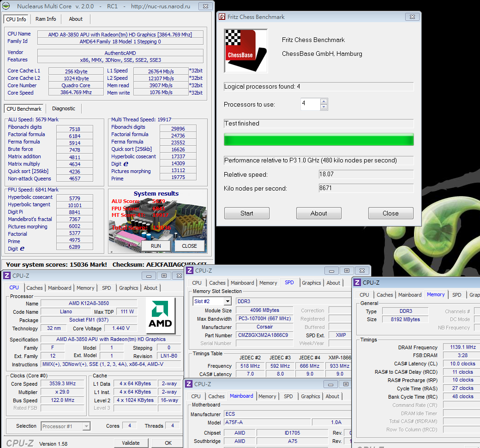Select the CPU Info tab in Nuclearus
480x448 pixels.
click(x=16, y=19)
